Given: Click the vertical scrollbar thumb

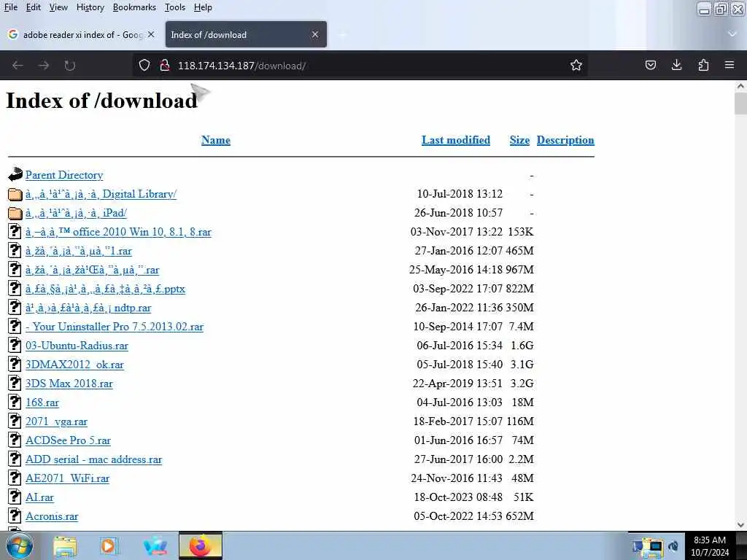Looking at the screenshot, I should point(740,104).
